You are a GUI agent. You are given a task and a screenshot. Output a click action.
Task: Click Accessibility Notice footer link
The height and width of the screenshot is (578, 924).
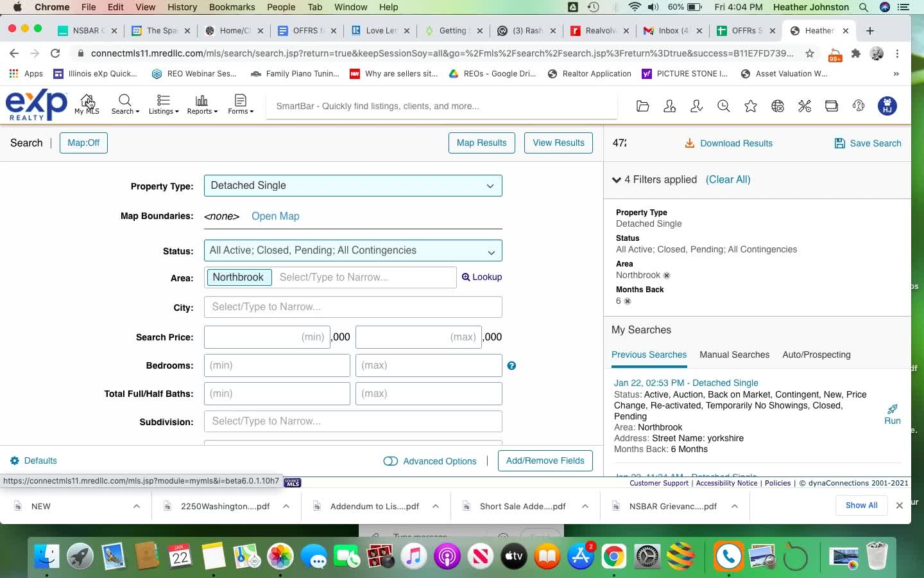pos(726,483)
